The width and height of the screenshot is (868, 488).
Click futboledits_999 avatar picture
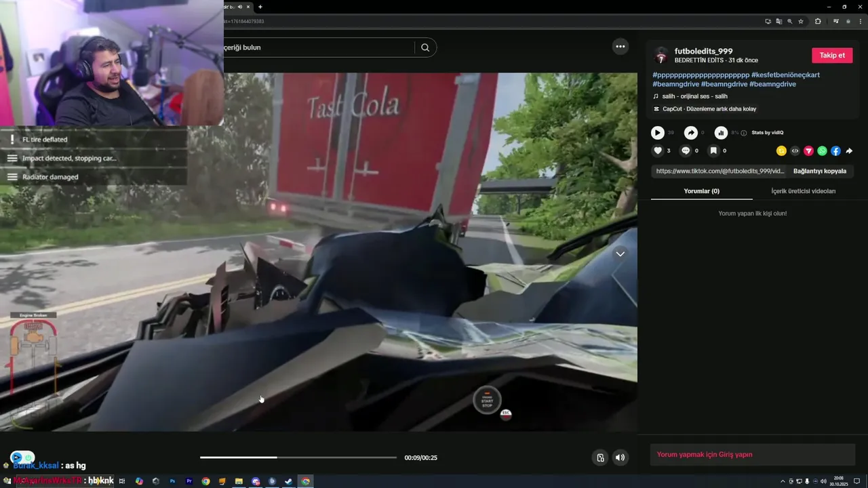tap(661, 56)
